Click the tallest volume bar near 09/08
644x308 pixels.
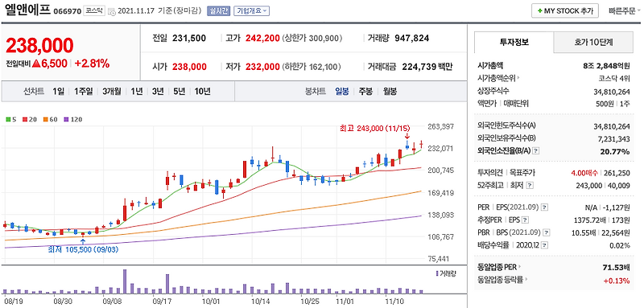[125, 281]
